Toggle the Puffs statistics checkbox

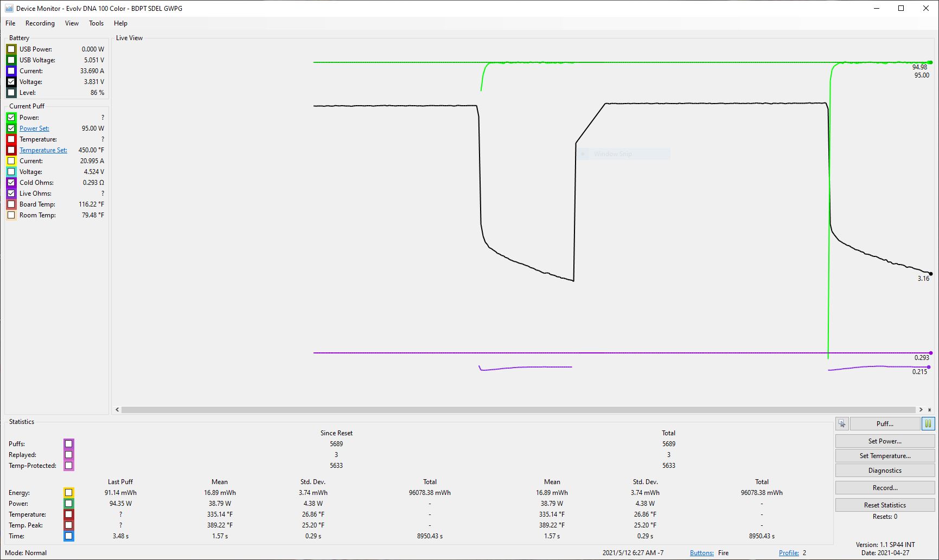[x=68, y=444]
